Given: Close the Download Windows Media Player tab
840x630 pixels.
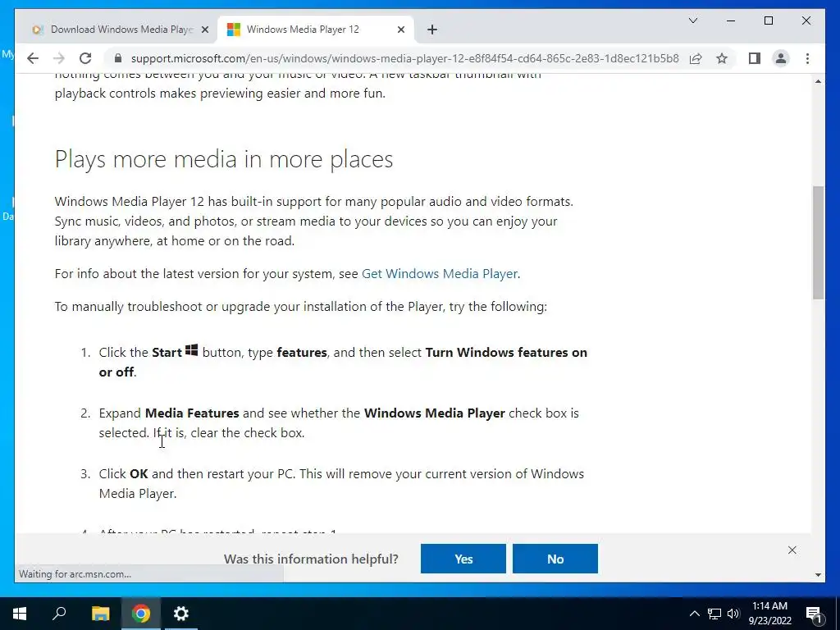Looking at the screenshot, I should [204, 30].
